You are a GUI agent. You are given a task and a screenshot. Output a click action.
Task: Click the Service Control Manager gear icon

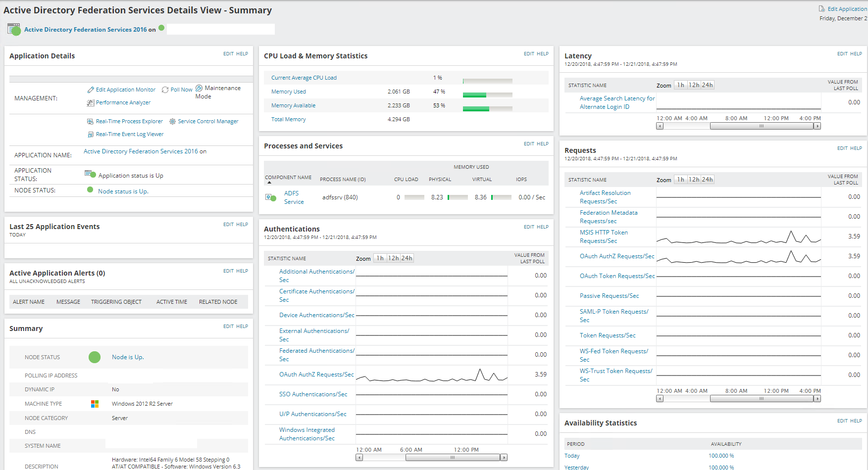click(x=172, y=122)
